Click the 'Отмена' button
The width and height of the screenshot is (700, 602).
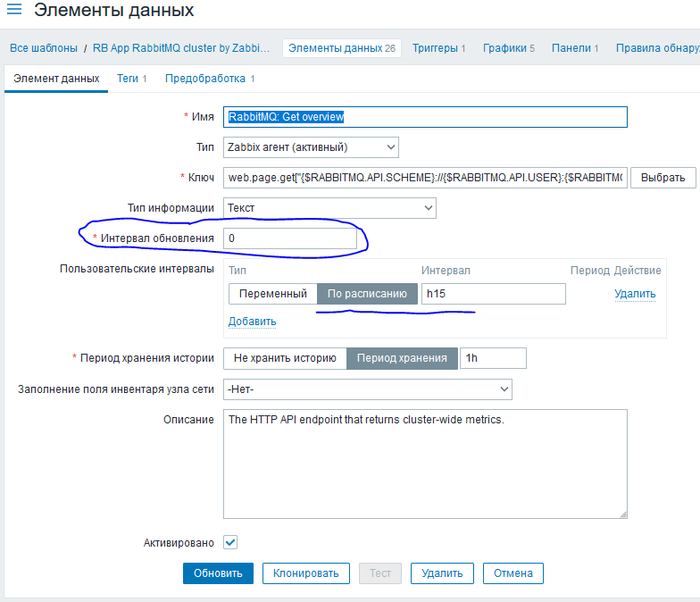click(x=512, y=573)
